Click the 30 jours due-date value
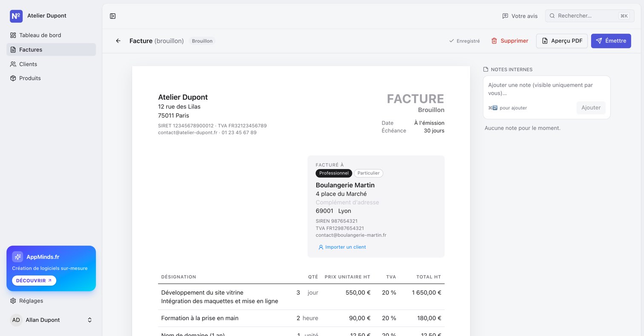The width and height of the screenshot is (644, 336). 434,131
